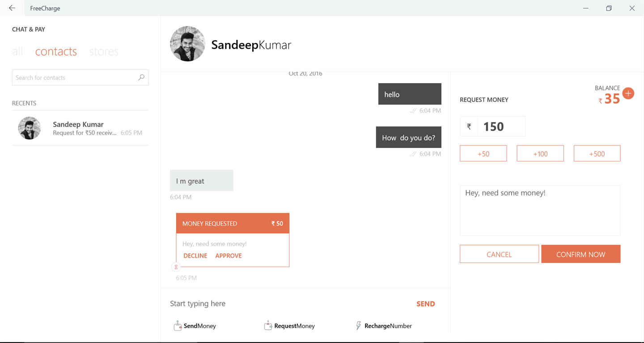Cancel the money request
Image resolution: width=644 pixels, height=343 pixels.
[x=499, y=254]
